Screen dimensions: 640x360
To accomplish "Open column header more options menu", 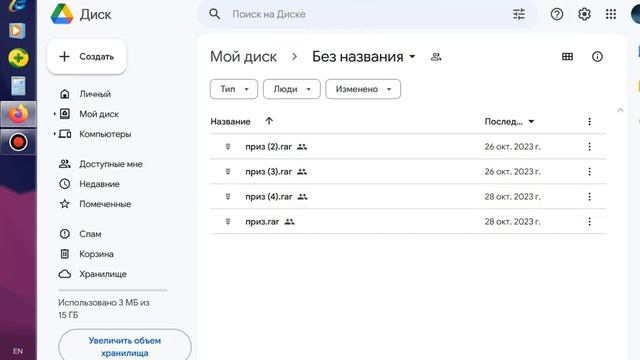I will point(589,121).
